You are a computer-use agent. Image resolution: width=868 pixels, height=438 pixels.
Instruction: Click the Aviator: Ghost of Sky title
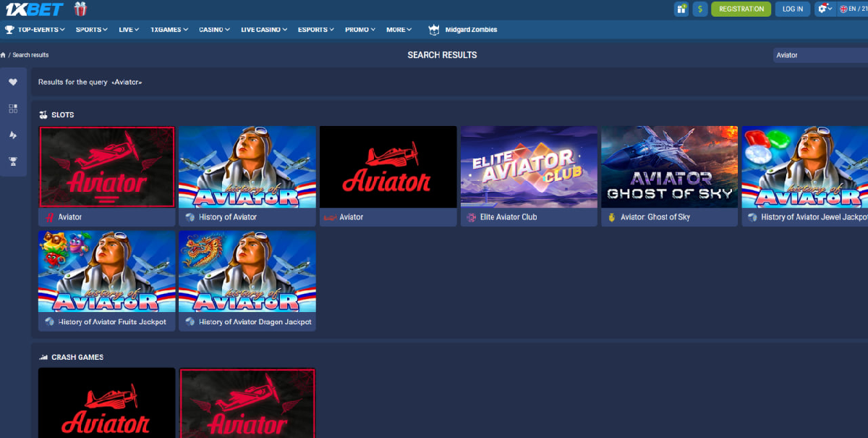point(655,217)
